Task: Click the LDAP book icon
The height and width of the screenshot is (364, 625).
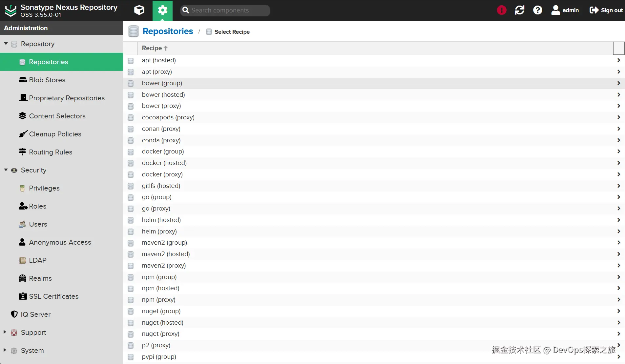Action: 22,260
